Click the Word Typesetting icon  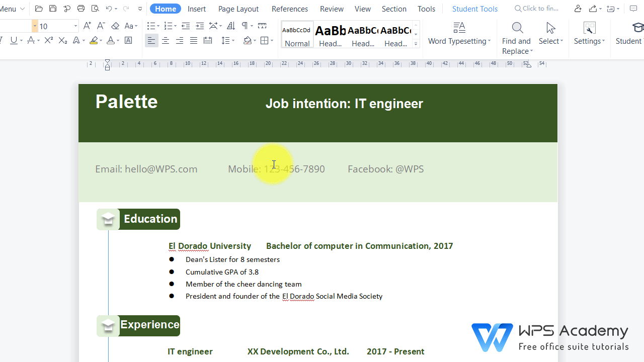459,28
